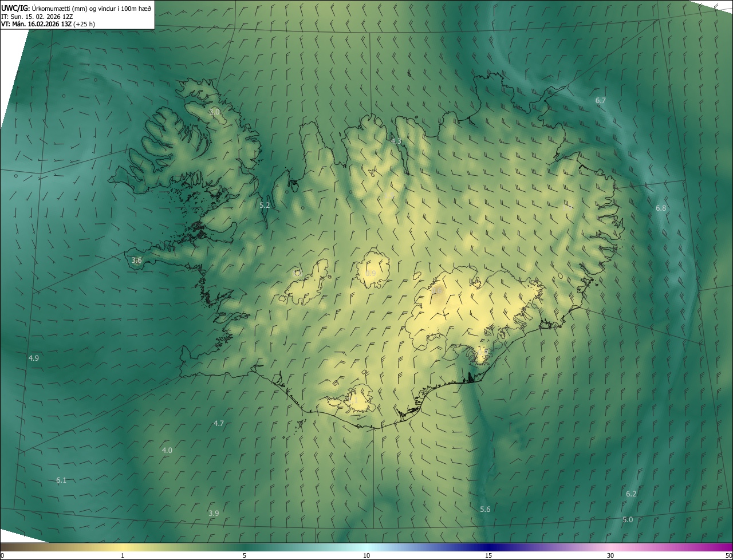The height and width of the screenshot is (560, 733).
Task: Click the 1 tick on the color scale
Action: coord(123,555)
